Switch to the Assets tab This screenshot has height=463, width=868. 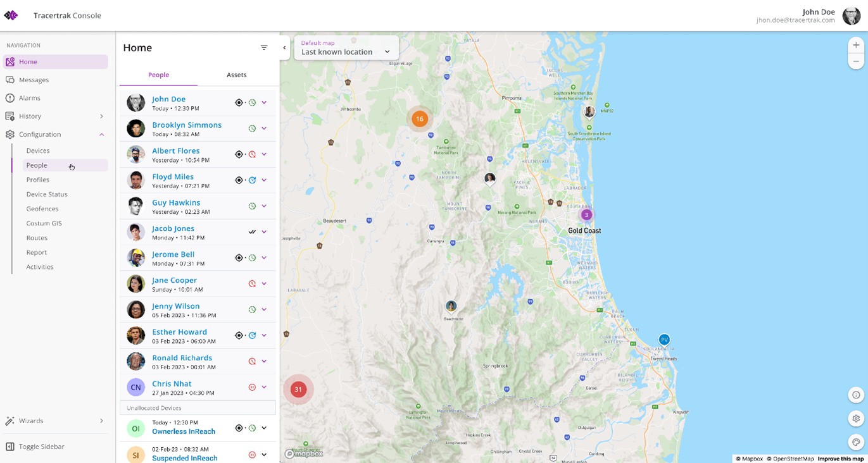point(236,75)
